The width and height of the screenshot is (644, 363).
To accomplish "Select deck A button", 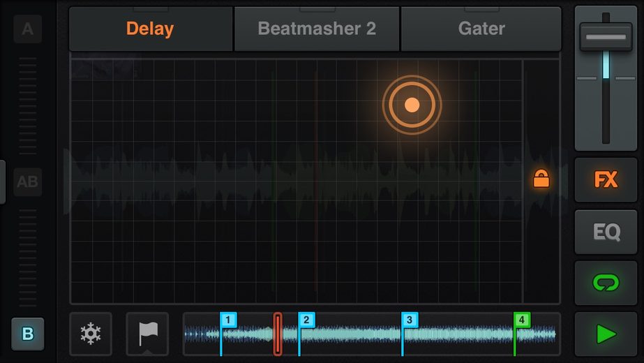I will pos(27,29).
